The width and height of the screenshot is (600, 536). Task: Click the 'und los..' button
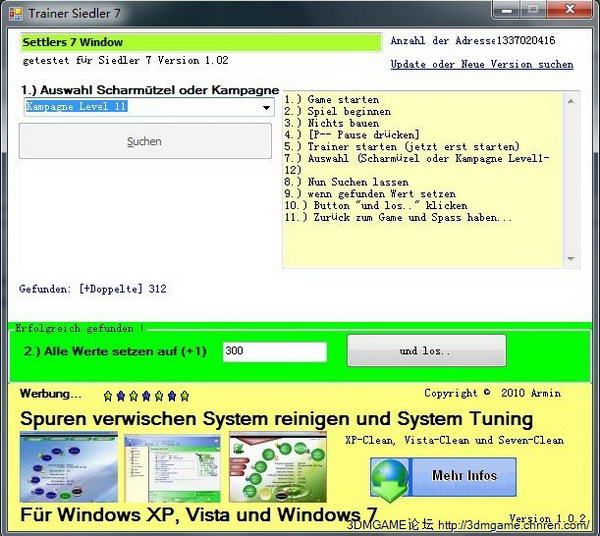(x=426, y=351)
